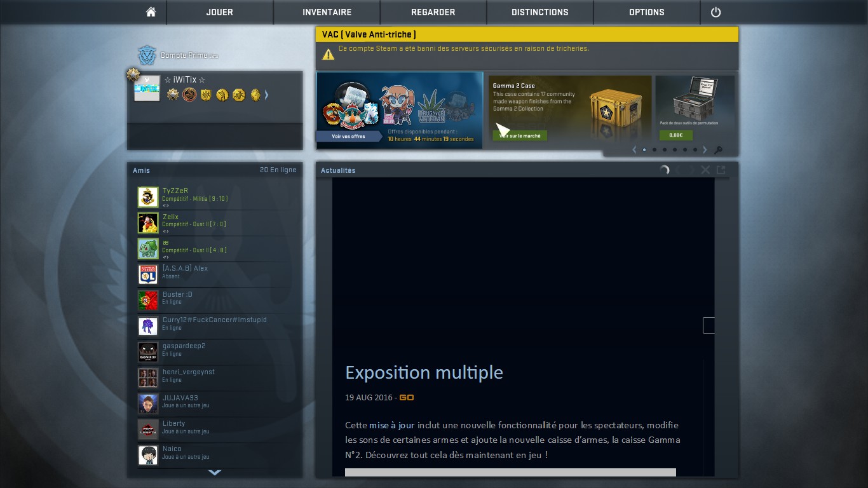Click henri_vergeynst's avatar
This screenshot has width=868, height=488.
(148, 378)
